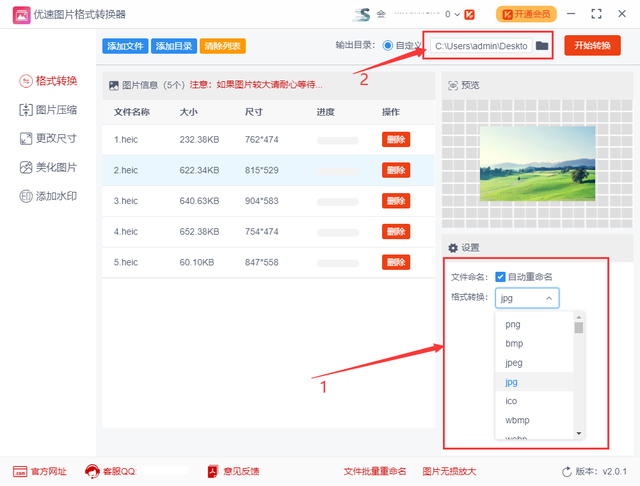This screenshot has width=640, height=486.
Task: Open the output folder browse icon
Action: [x=542, y=46]
